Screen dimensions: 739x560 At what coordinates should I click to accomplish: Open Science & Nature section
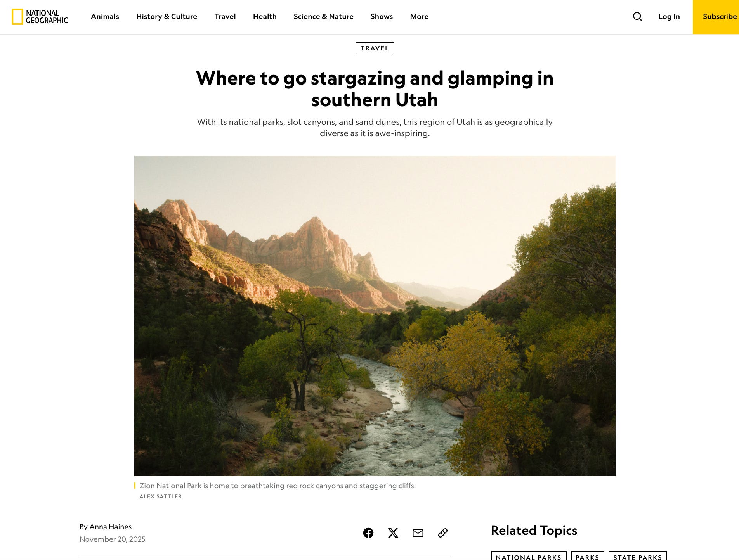click(323, 17)
